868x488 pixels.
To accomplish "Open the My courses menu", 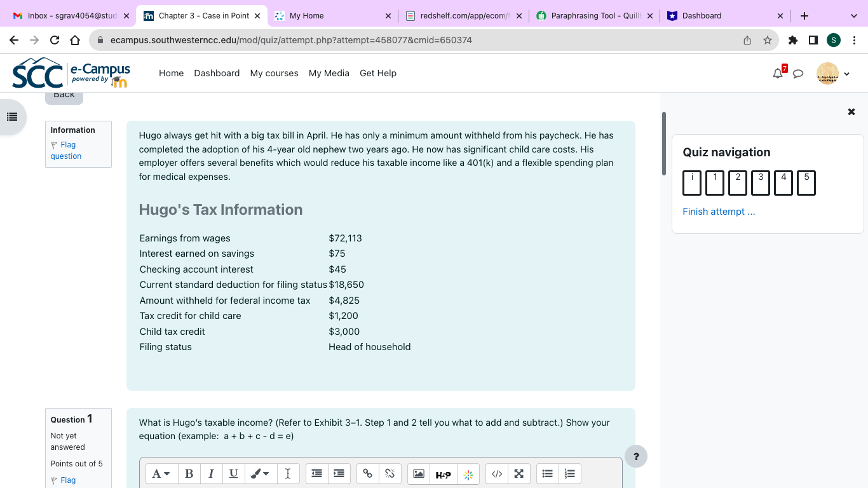I will pyautogui.click(x=274, y=73).
